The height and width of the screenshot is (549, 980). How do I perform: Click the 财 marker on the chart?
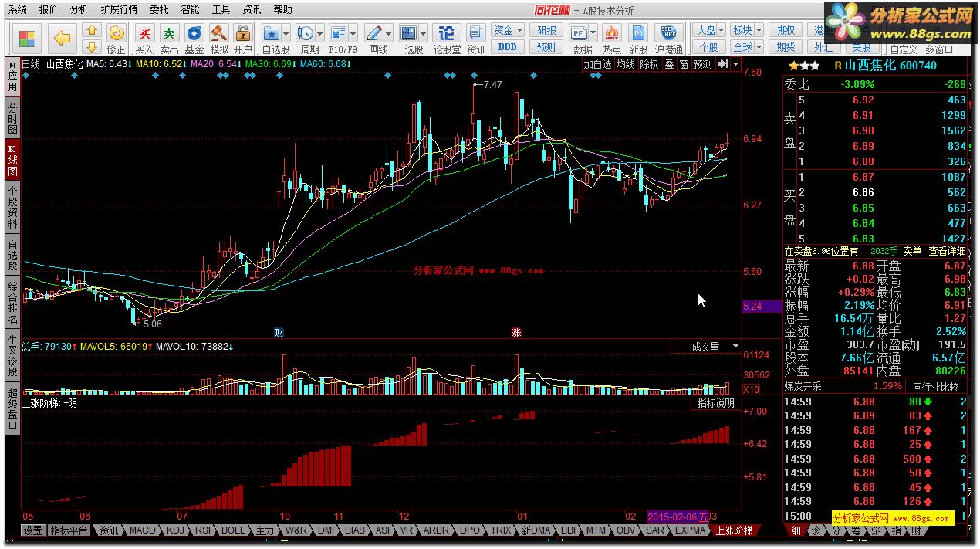[279, 333]
